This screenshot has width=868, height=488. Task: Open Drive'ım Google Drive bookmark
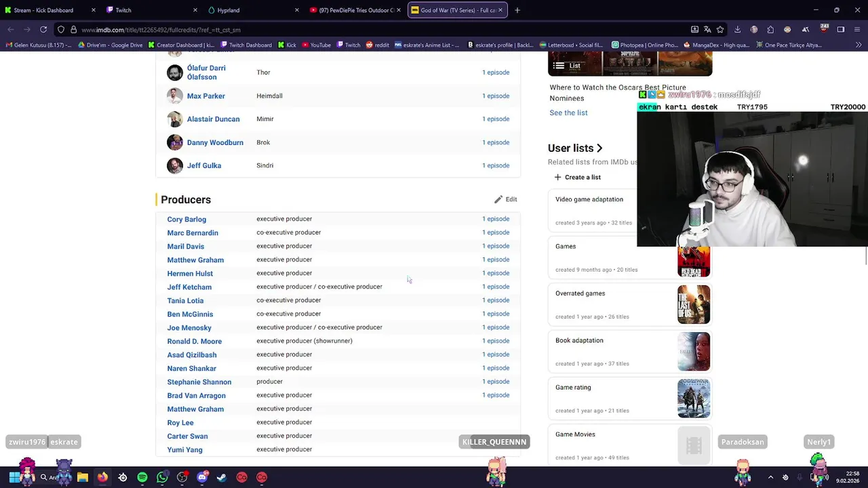tap(111, 45)
